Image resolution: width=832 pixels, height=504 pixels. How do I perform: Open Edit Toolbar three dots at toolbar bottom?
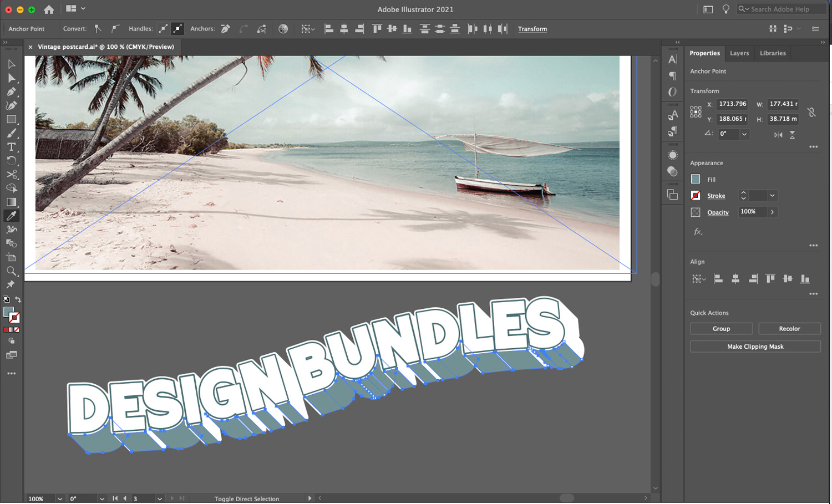[11, 374]
